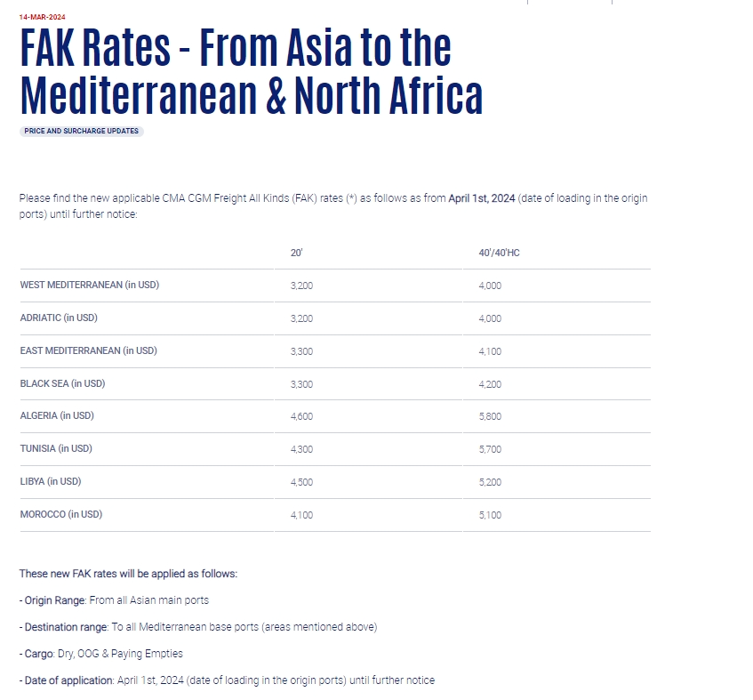Select the 14-MAR-2024 date label
This screenshot has width=753, height=700.
[x=43, y=17]
